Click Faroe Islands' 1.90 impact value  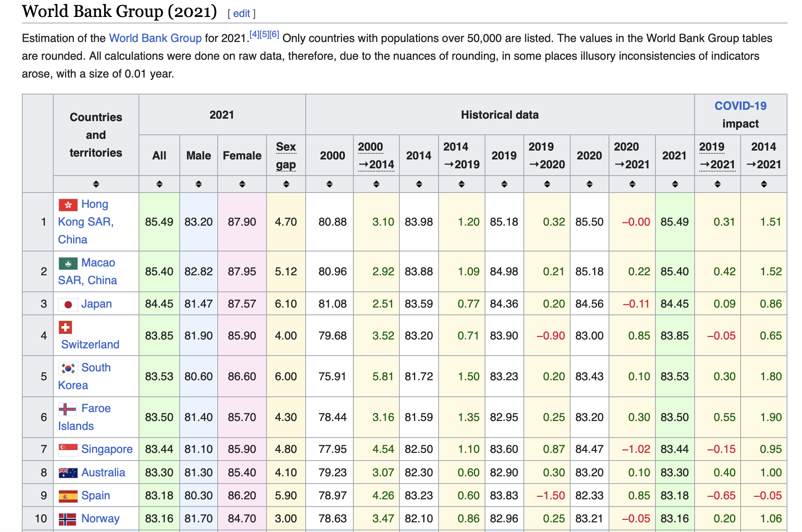click(x=771, y=417)
